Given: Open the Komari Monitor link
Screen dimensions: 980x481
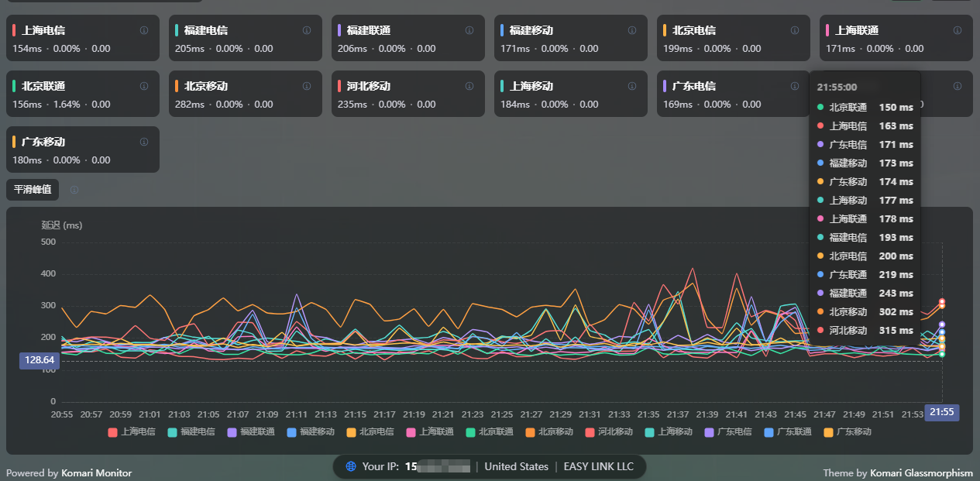Looking at the screenshot, I should 96,472.
